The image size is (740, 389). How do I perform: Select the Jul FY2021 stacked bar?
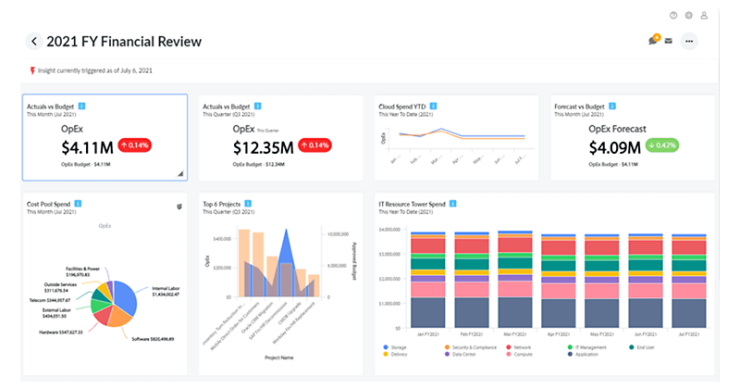tap(689, 280)
